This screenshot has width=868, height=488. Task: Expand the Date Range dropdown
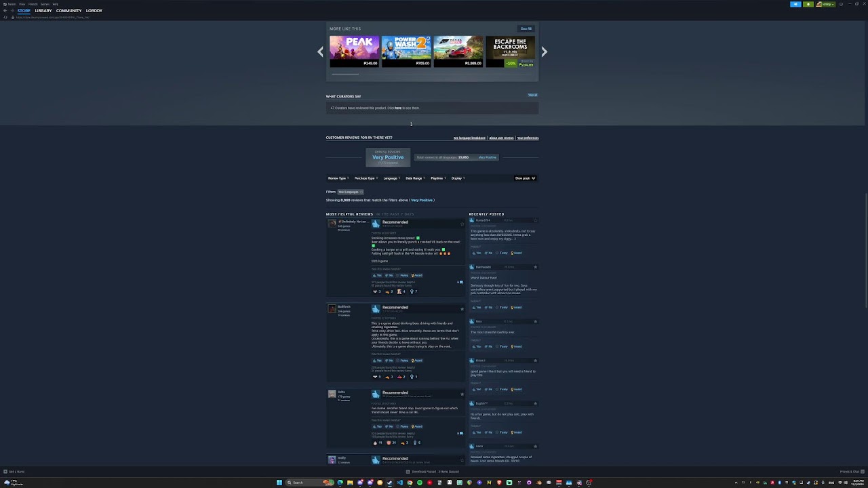pos(415,178)
